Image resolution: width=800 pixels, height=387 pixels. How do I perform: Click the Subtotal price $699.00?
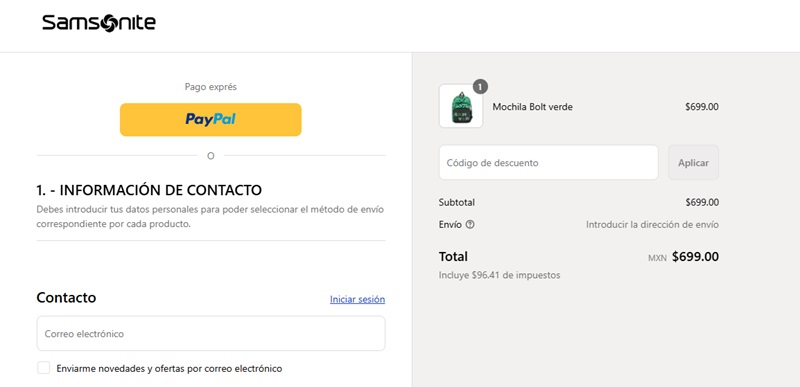click(702, 202)
